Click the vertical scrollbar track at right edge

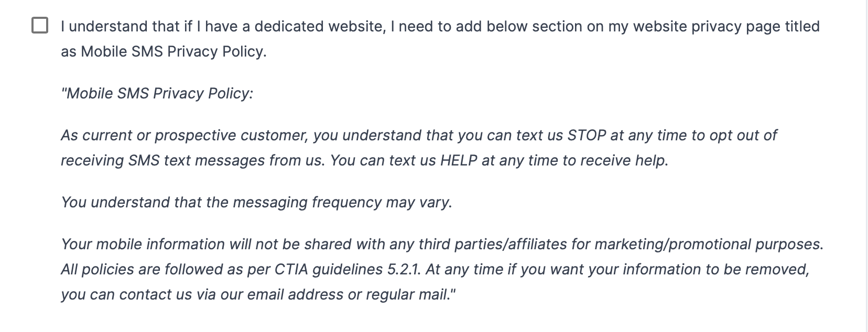click(x=866, y=166)
